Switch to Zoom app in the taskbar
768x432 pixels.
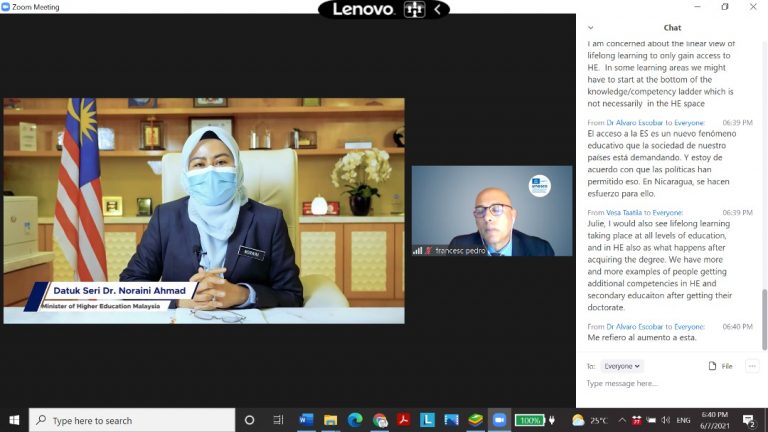(x=499, y=420)
